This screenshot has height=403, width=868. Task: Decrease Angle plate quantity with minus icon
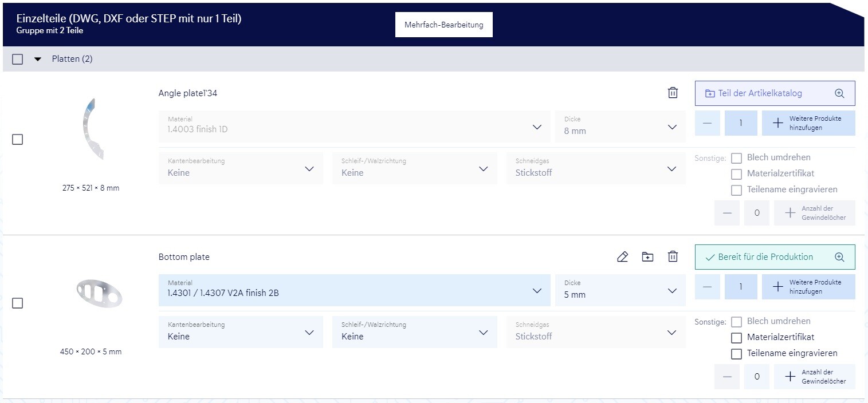708,123
